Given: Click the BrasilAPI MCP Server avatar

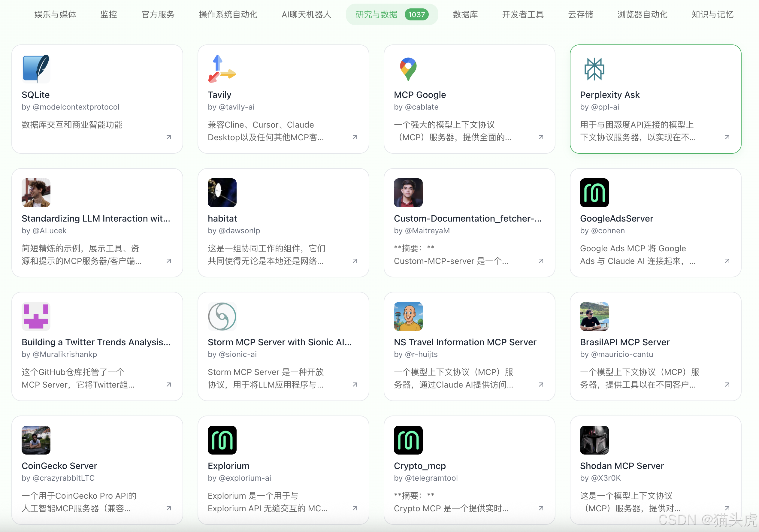Looking at the screenshot, I should click(x=594, y=316).
